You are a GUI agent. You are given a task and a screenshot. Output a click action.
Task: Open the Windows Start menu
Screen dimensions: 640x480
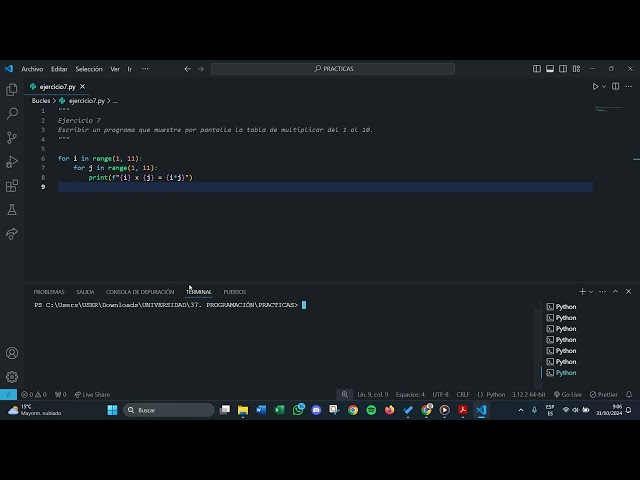pyautogui.click(x=112, y=410)
